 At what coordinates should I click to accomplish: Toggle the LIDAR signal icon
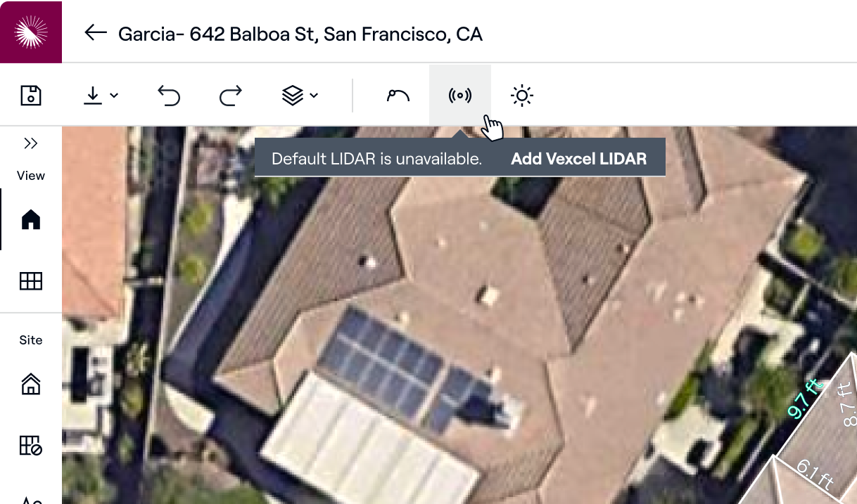tap(460, 96)
